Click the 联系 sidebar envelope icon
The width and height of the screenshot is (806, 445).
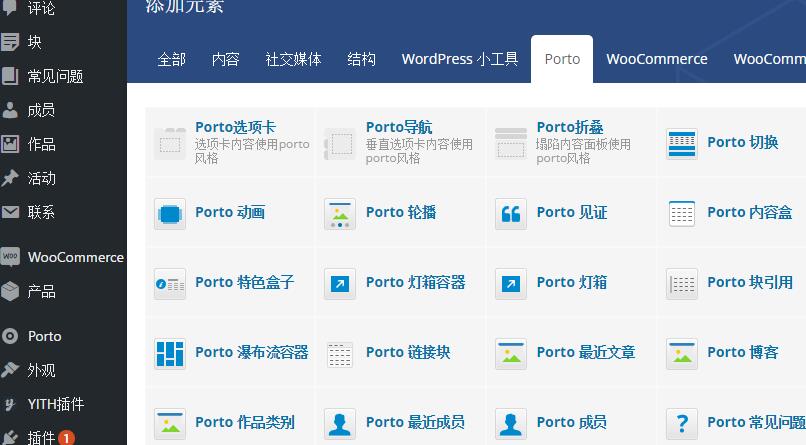point(10,212)
